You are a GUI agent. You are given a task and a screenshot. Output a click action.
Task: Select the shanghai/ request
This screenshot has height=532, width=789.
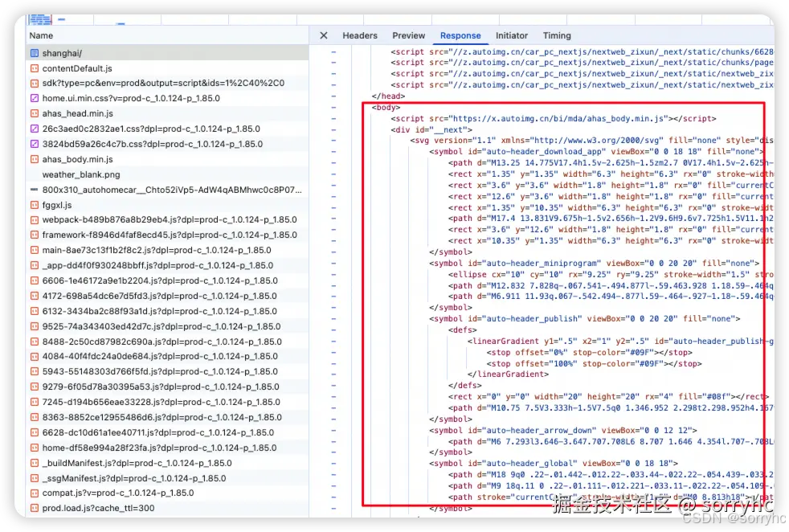click(x=168, y=53)
